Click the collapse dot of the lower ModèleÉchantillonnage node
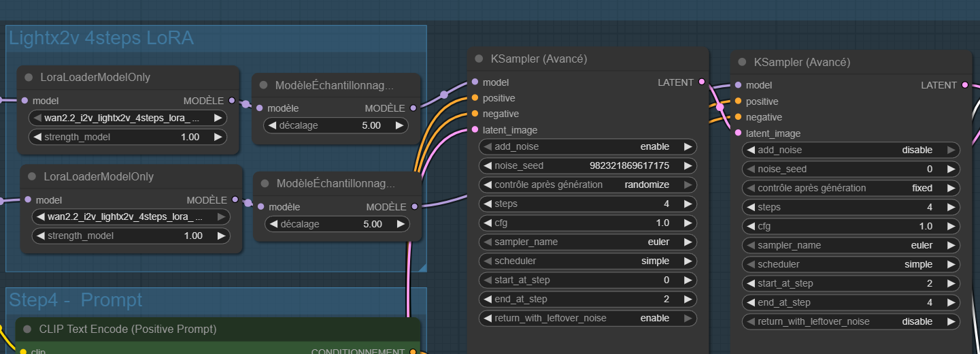 (x=265, y=184)
